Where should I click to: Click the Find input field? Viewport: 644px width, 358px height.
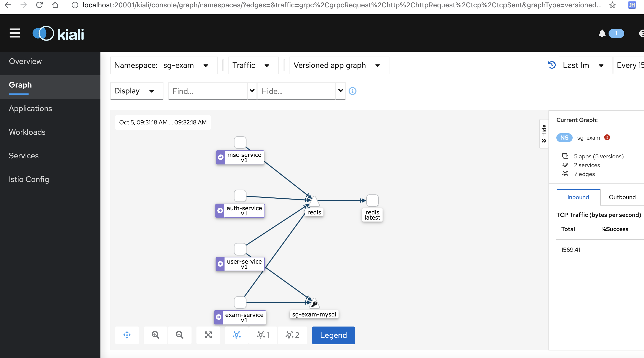coord(208,91)
